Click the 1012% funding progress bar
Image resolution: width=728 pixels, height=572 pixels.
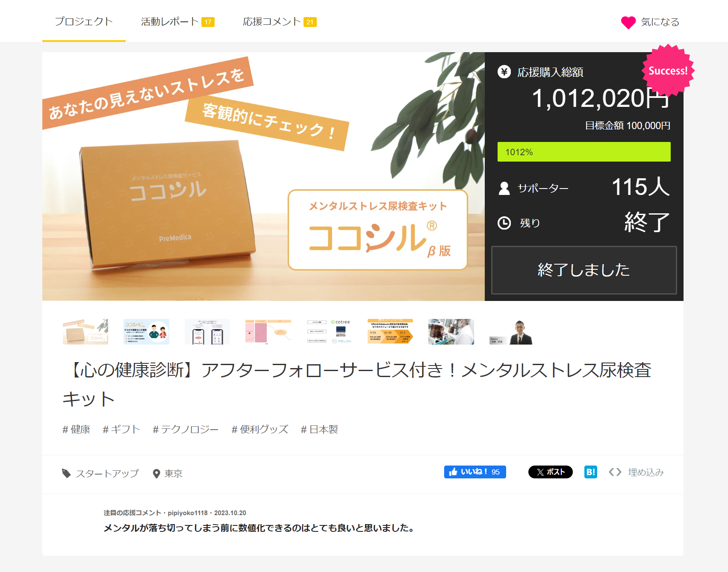584,152
